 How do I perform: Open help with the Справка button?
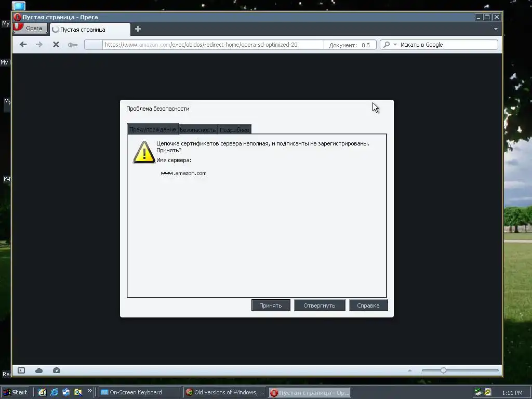pos(368,305)
